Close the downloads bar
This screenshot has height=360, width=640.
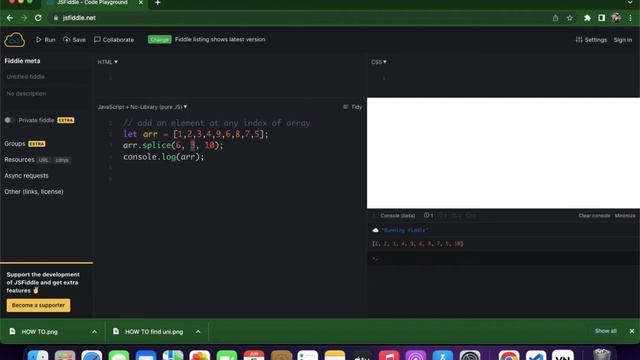(x=632, y=331)
